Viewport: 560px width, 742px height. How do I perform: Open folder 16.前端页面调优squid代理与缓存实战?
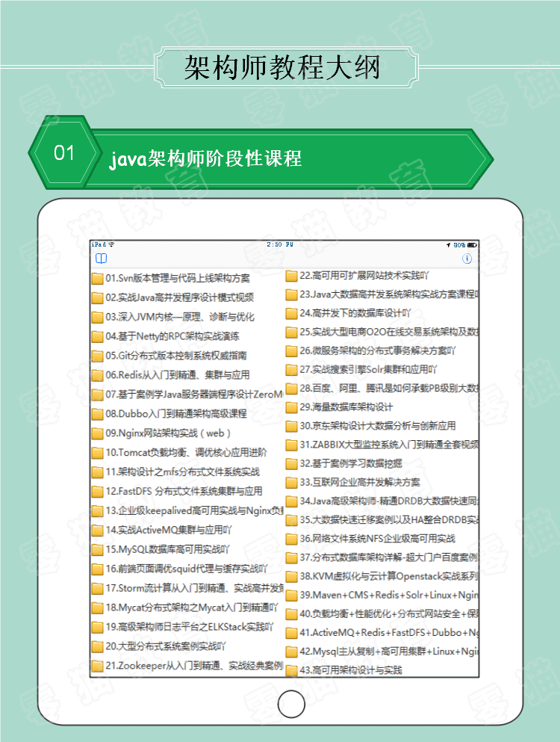click(x=180, y=569)
